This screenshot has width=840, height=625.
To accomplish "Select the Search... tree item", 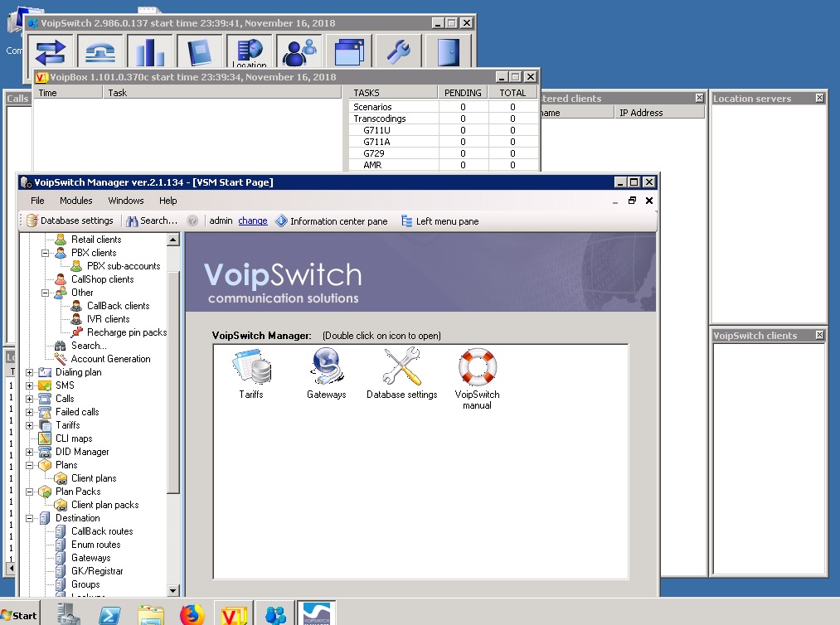I will 89,346.
